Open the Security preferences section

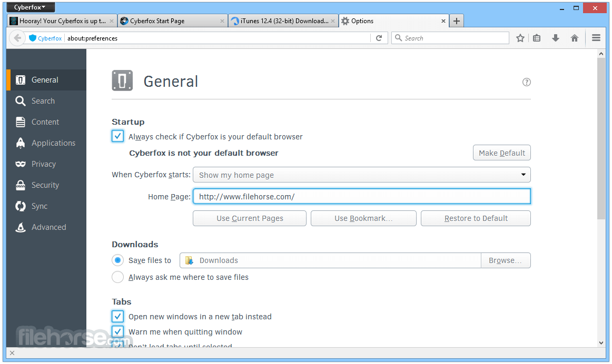(x=46, y=185)
